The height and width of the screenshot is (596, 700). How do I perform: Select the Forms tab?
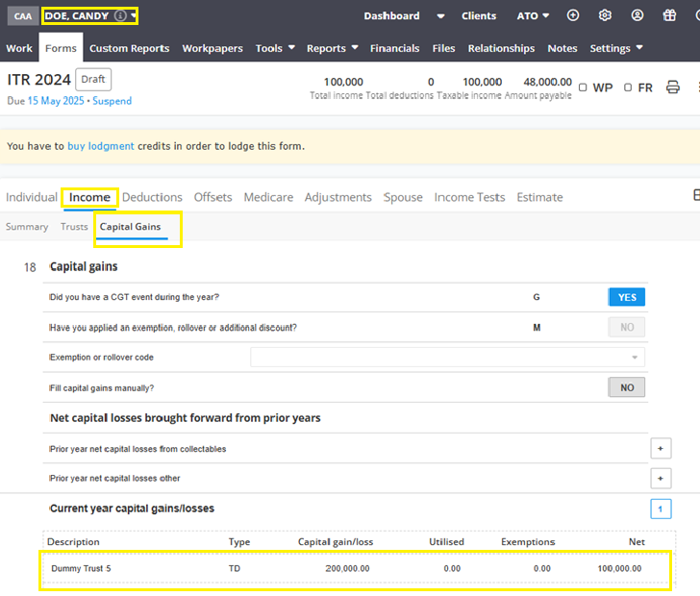tap(61, 48)
